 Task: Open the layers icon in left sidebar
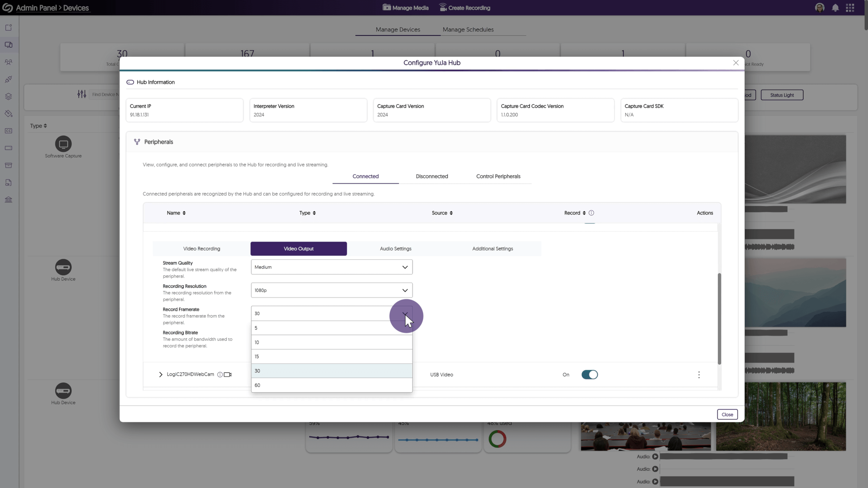pyautogui.click(x=9, y=97)
